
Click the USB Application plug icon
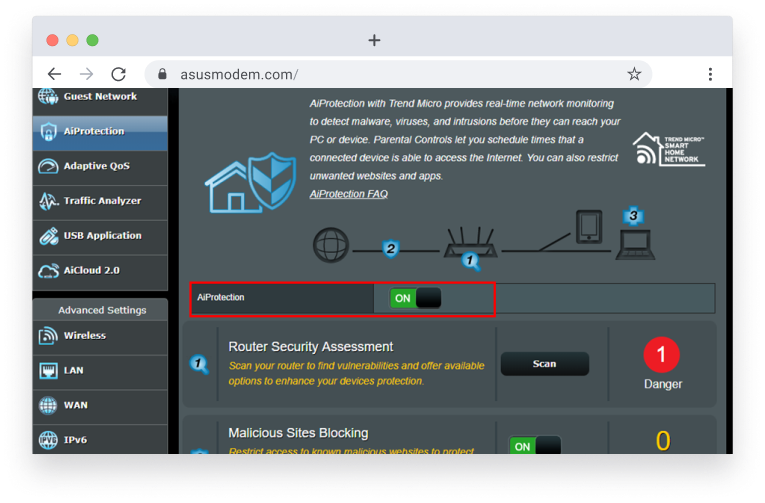(48, 236)
